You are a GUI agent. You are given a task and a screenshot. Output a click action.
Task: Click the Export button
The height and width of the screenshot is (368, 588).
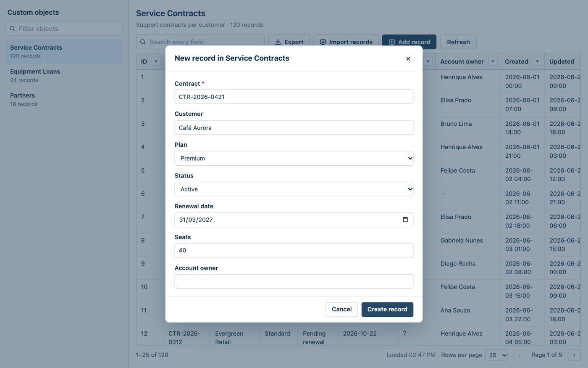point(289,42)
